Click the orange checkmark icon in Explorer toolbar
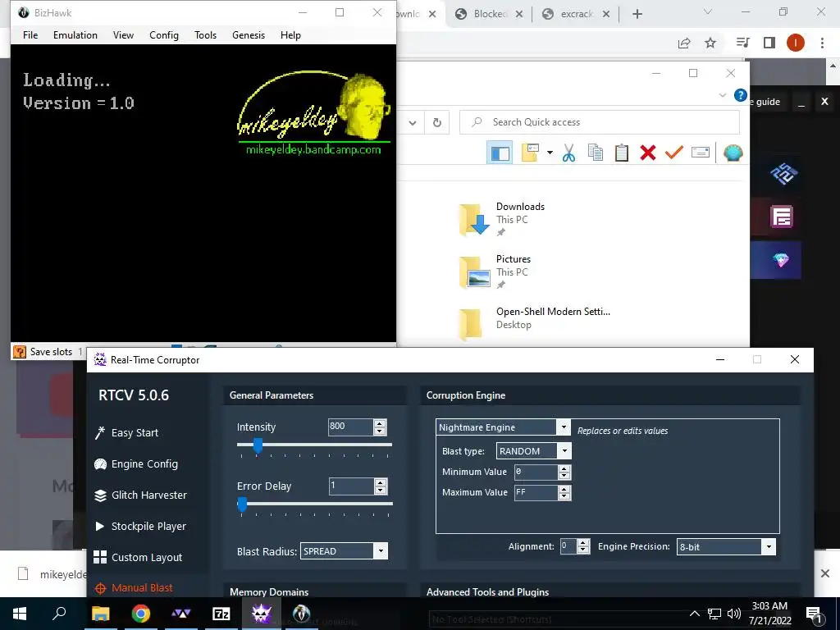Screen dimensions: 840x630 (674, 153)
